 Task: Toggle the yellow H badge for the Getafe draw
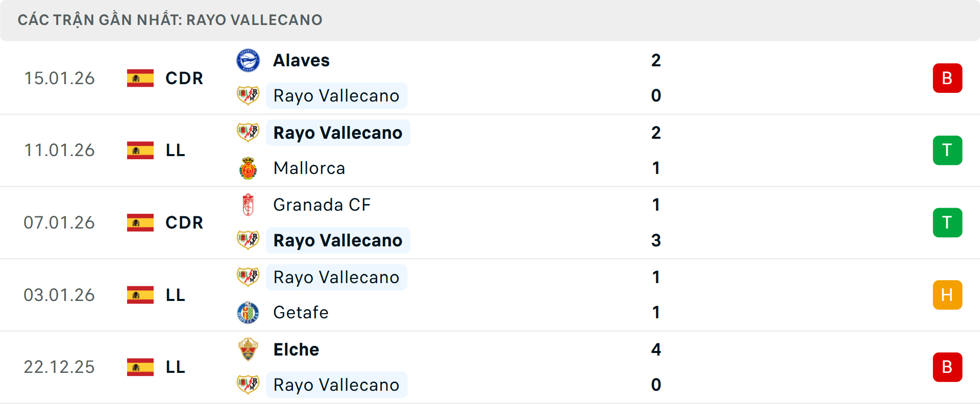(947, 295)
